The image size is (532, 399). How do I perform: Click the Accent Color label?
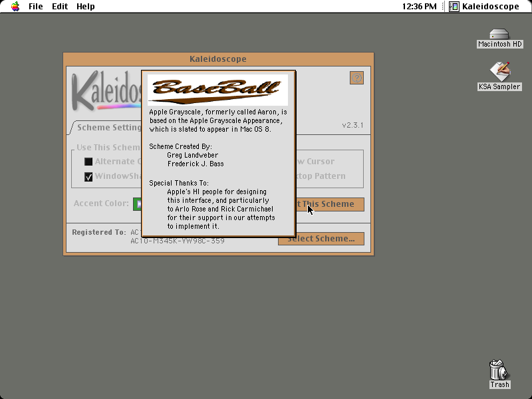[x=102, y=203]
